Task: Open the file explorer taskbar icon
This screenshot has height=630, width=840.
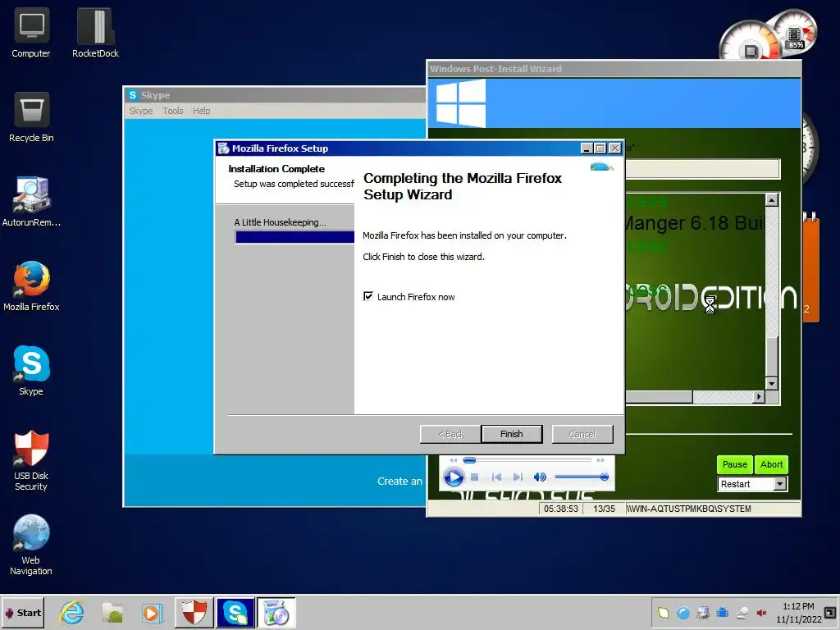Action: pos(112,613)
